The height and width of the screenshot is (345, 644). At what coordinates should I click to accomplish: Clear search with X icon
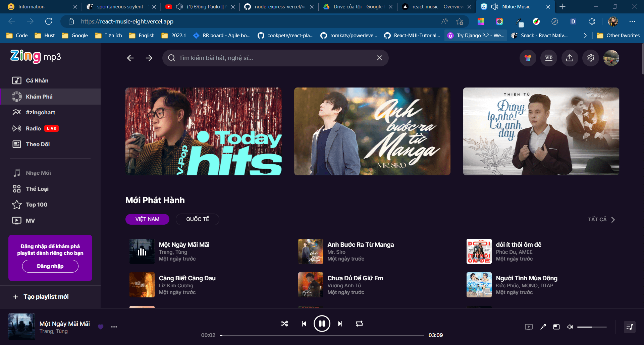coord(379,58)
